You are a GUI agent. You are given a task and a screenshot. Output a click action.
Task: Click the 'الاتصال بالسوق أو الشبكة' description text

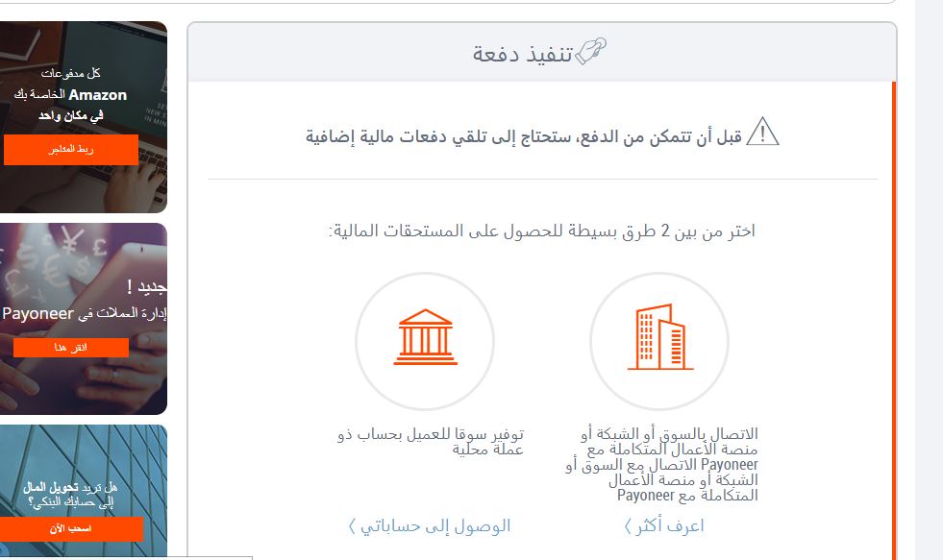662,465
